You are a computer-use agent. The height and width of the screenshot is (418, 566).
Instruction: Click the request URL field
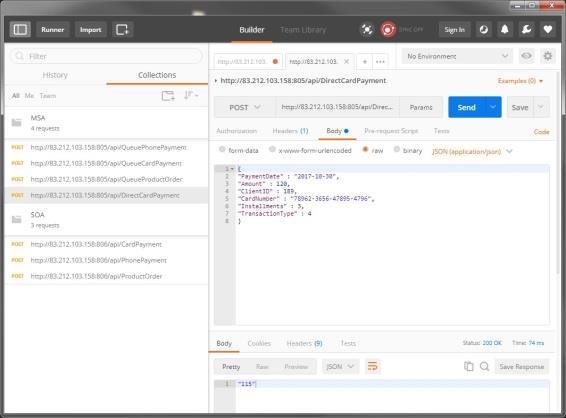coord(337,107)
